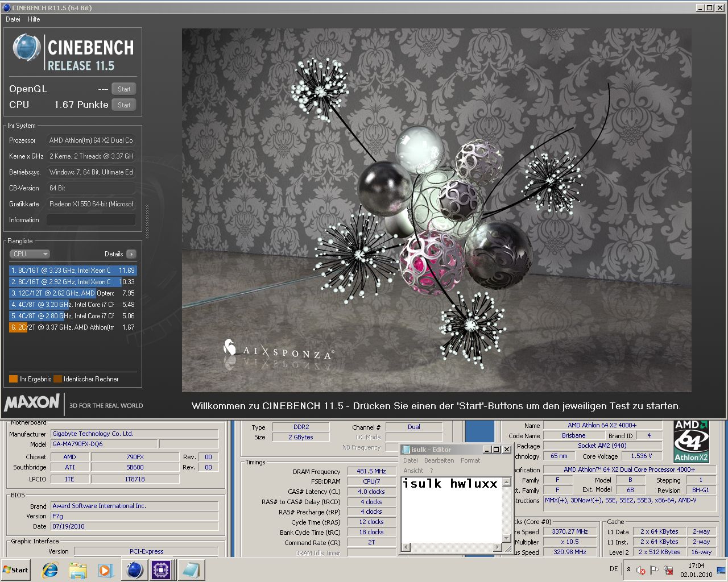Click the Cycle Time 12 clocks value
The image size is (728, 582).
tap(371, 522)
